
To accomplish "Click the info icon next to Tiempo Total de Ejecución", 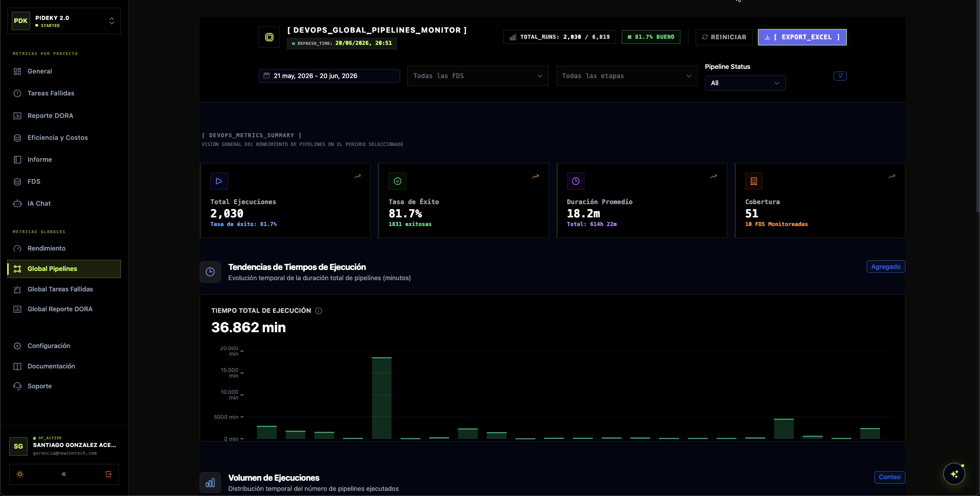I will tap(318, 311).
